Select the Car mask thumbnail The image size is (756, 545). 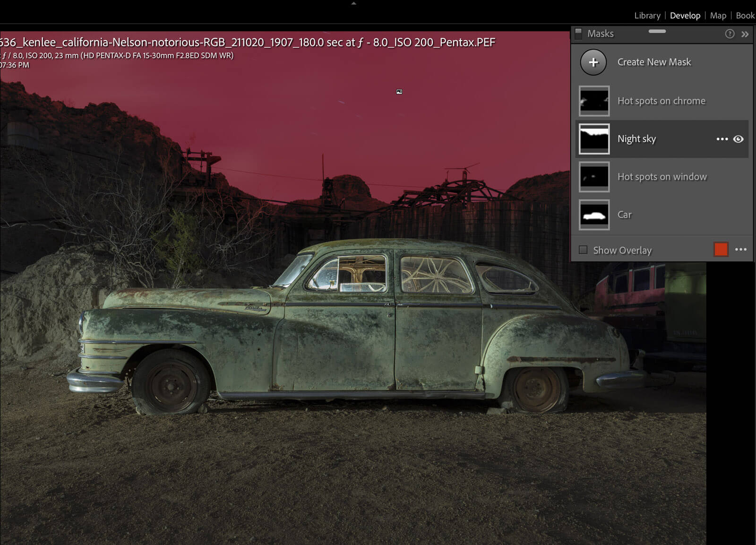point(594,215)
